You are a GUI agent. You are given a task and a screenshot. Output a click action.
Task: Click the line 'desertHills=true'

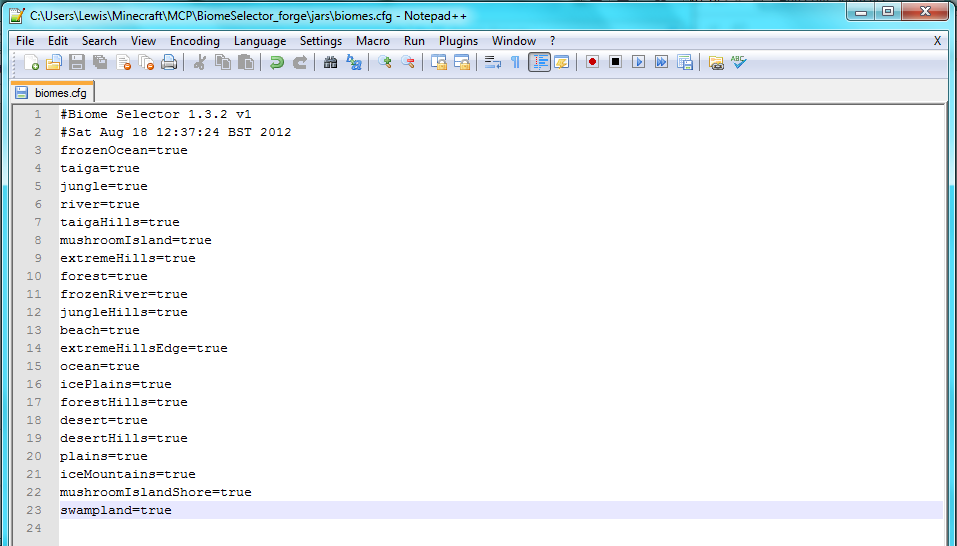[124, 438]
